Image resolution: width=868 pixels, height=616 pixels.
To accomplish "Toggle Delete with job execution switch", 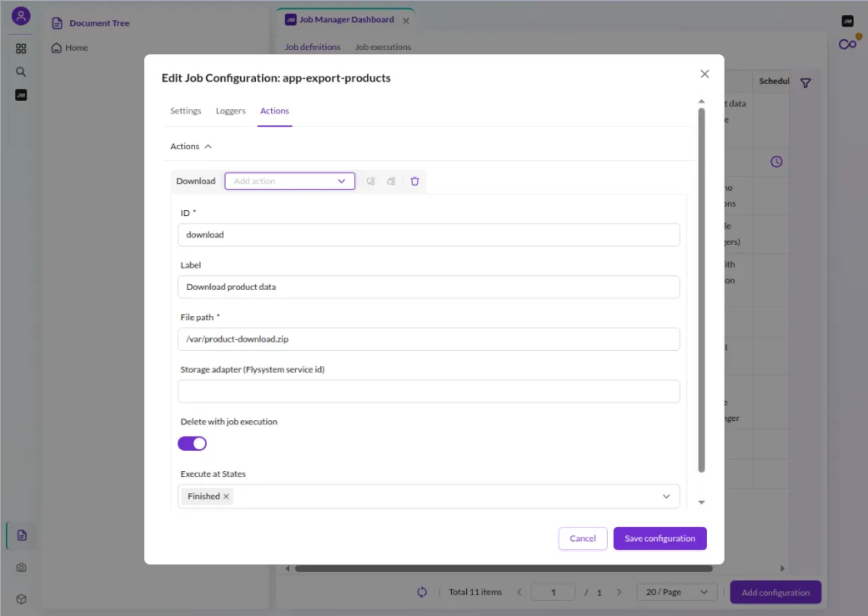I will (192, 443).
